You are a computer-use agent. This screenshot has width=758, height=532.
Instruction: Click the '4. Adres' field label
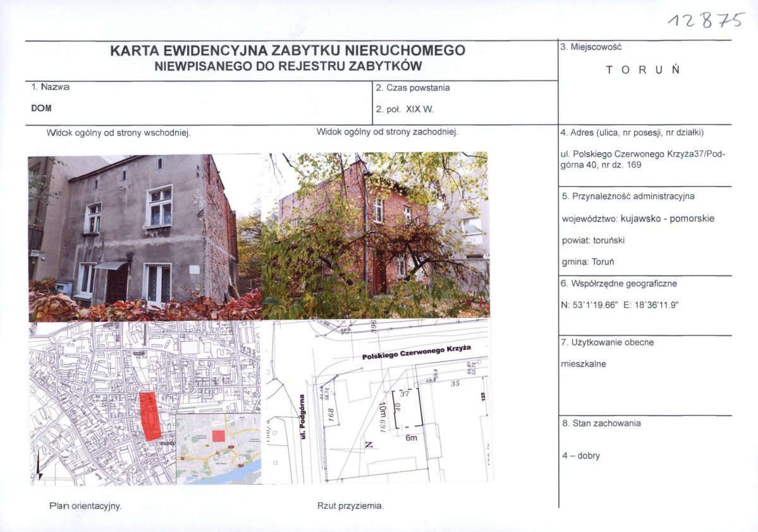632,133
